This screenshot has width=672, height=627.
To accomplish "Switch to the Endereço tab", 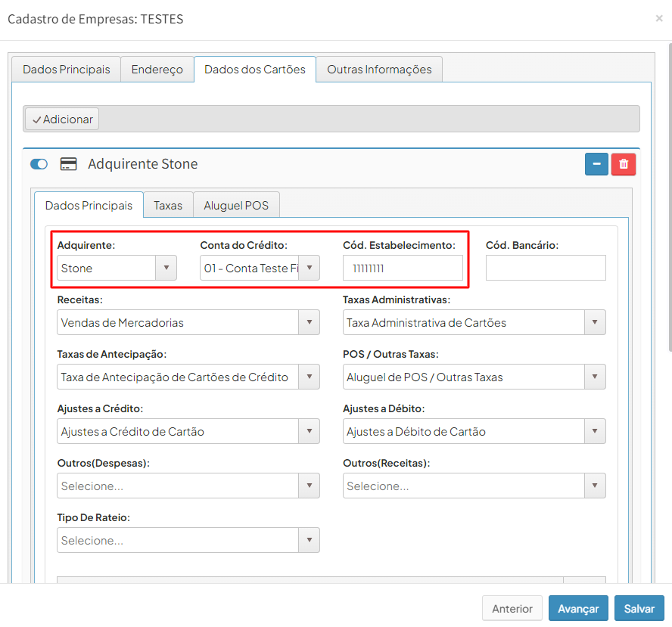I will click(x=157, y=69).
